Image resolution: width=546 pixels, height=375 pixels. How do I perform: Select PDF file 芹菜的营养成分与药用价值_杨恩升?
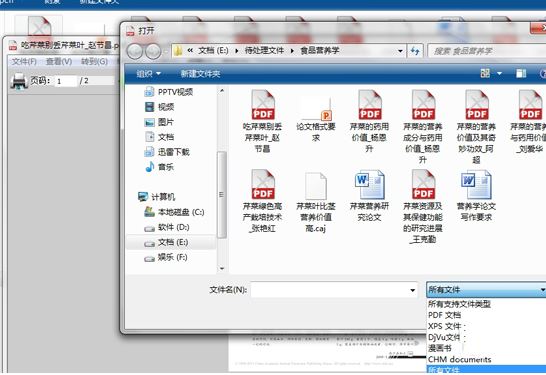[x=423, y=127]
